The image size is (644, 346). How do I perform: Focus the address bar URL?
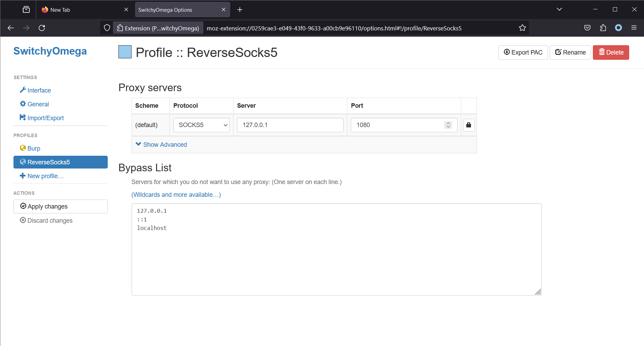[x=334, y=28]
